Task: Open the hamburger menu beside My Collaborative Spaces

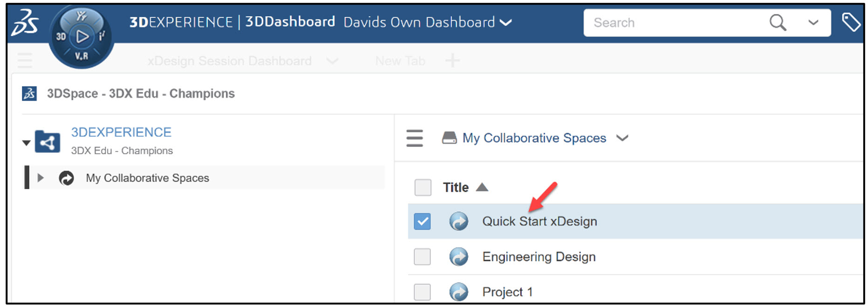Action: (x=414, y=138)
